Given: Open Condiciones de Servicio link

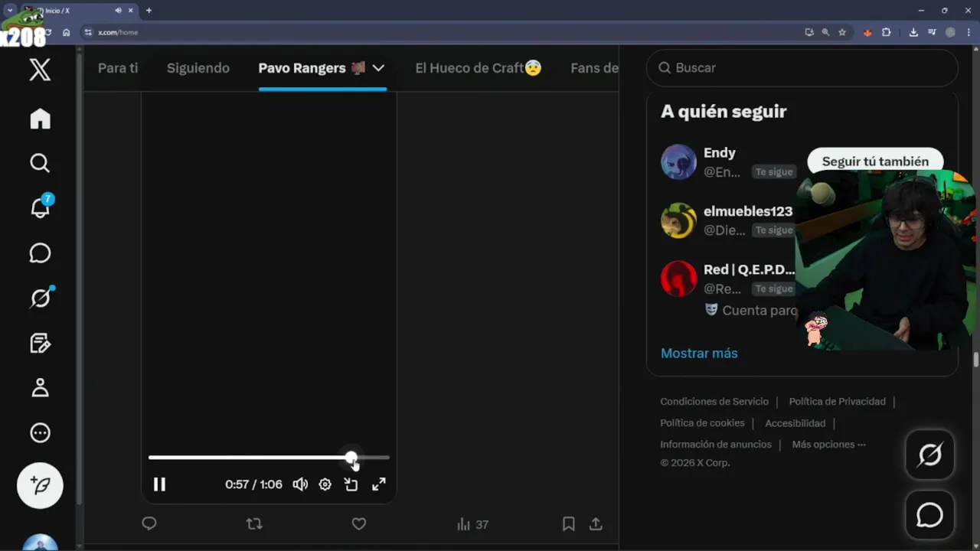Looking at the screenshot, I should [x=714, y=402].
